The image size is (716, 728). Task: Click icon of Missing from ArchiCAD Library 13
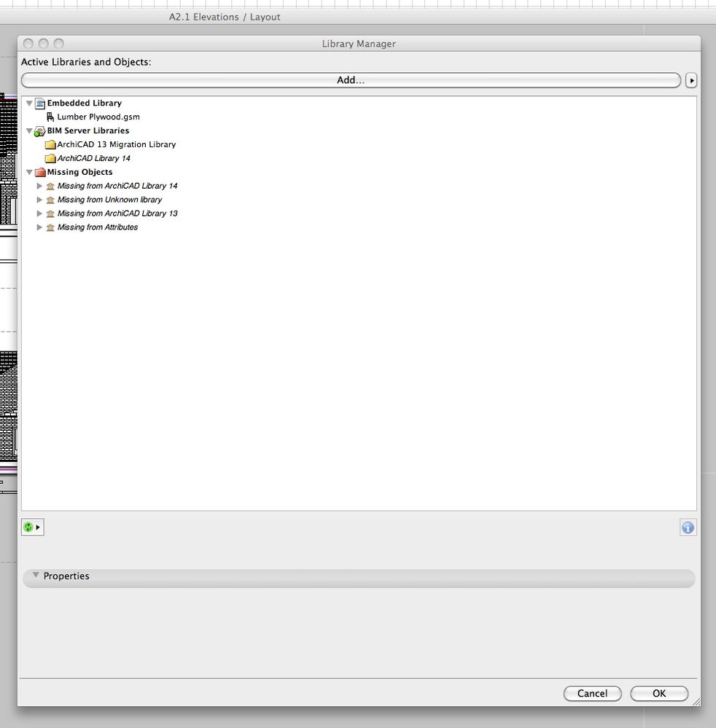click(x=50, y=214)
